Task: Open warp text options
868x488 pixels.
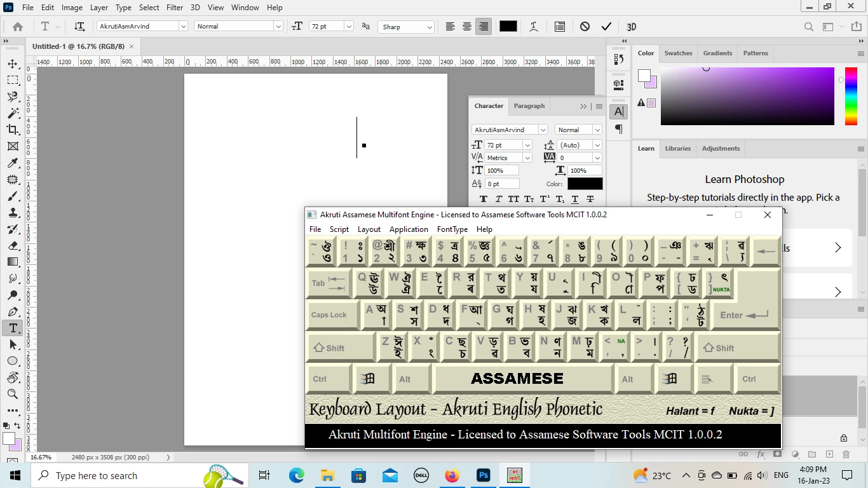Action: pyautogui.click(x=534, y=27)
